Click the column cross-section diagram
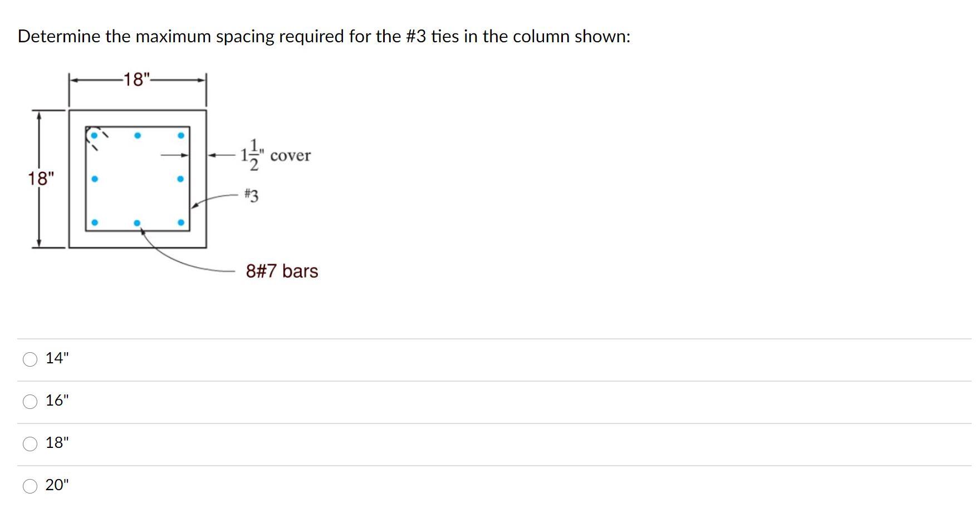980x518 pixels. click(138, 178)
